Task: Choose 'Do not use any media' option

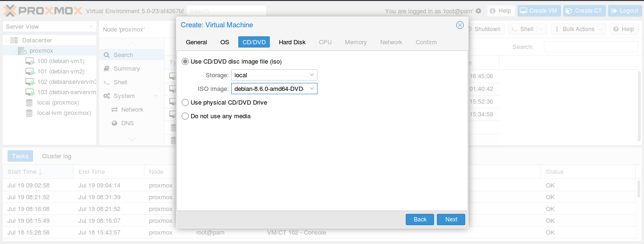Action: (185, 116)
